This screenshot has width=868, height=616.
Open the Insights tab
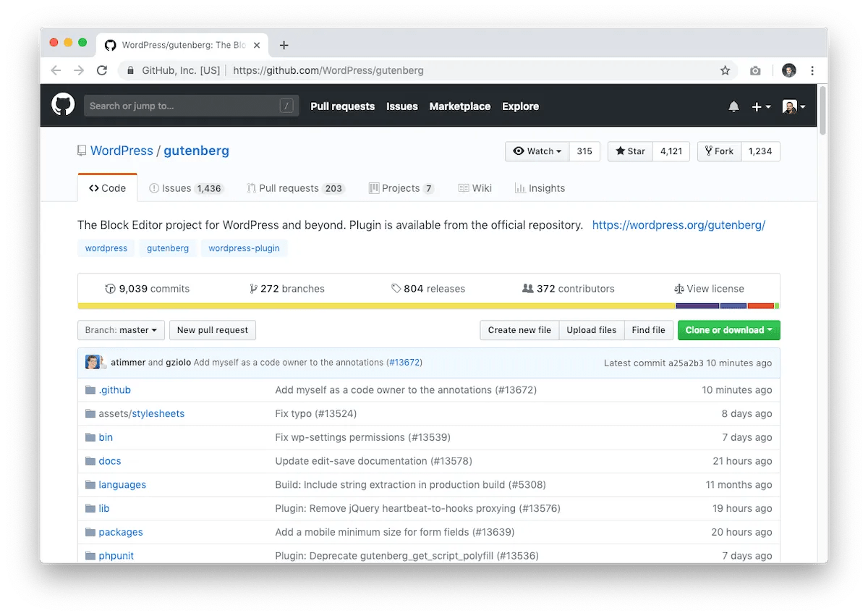(540, 188)
